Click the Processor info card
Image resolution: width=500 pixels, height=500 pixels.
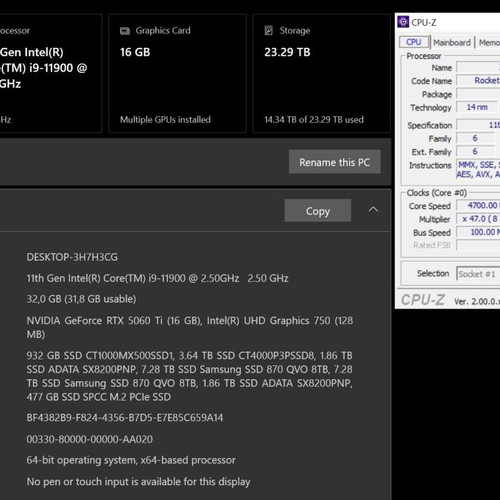51,73
